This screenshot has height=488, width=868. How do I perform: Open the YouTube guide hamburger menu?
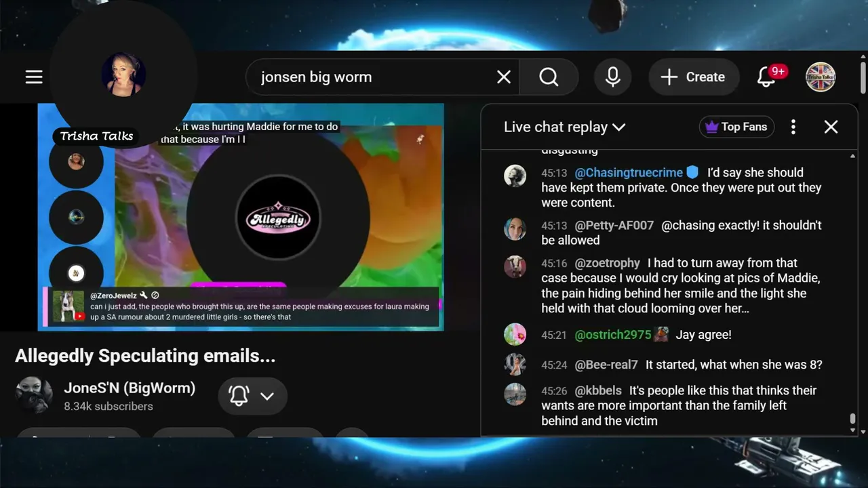34,77
